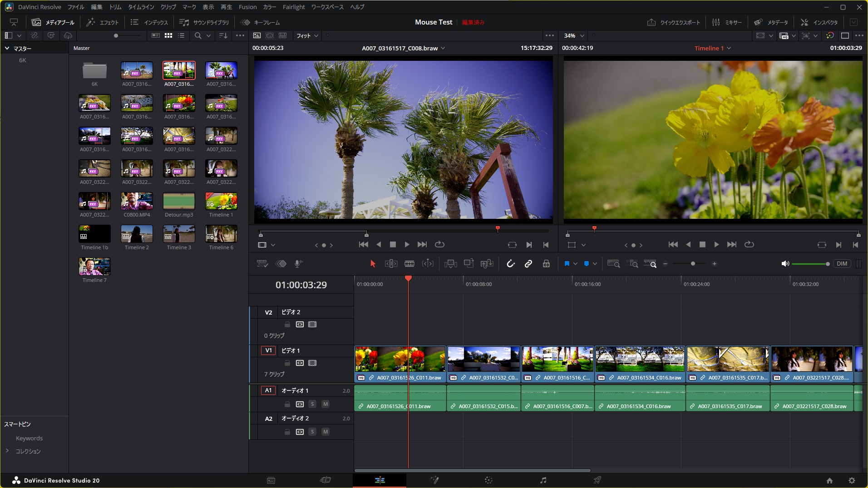Mute audio track オーディオ 1
Image resolution: width=868 pixels, height=488 pixels.
325,404
